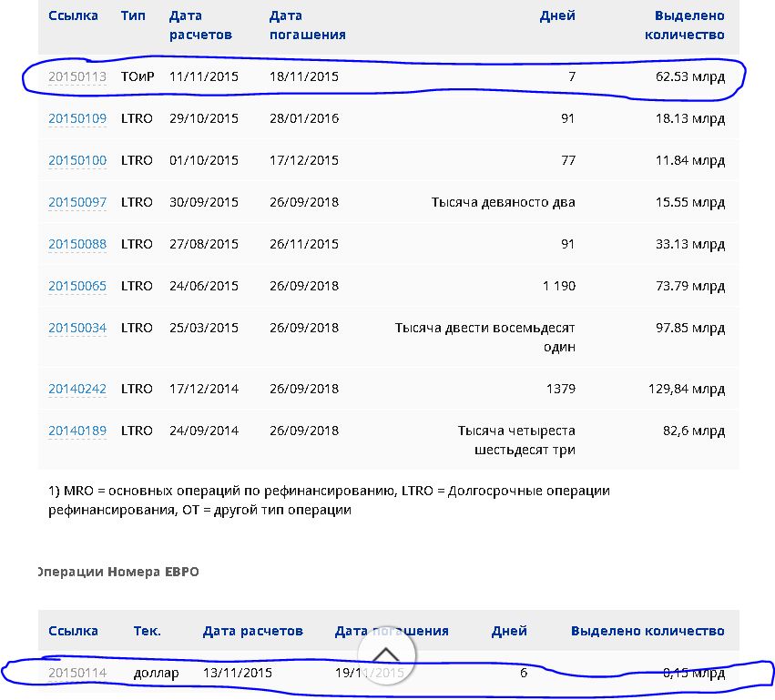This screenshot has width=775, height=700.
Task: Click the settlement date '13/11/2015'
Action: click(x=238, y=674)
